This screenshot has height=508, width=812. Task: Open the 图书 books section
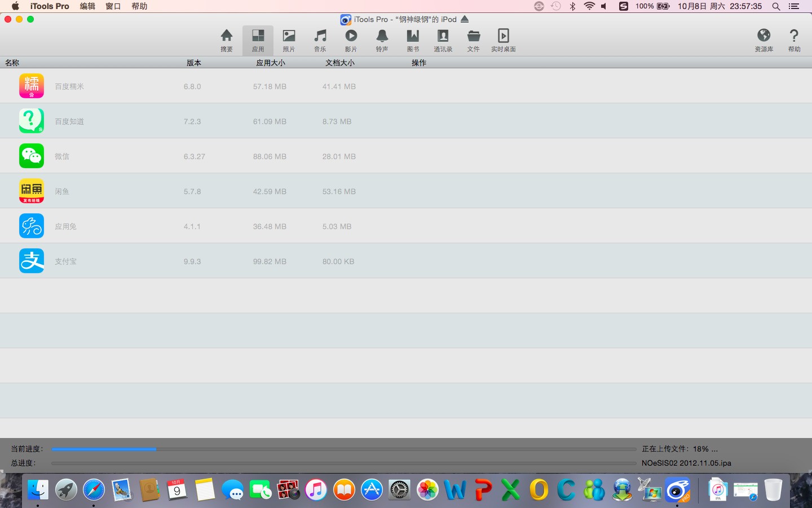413,40
